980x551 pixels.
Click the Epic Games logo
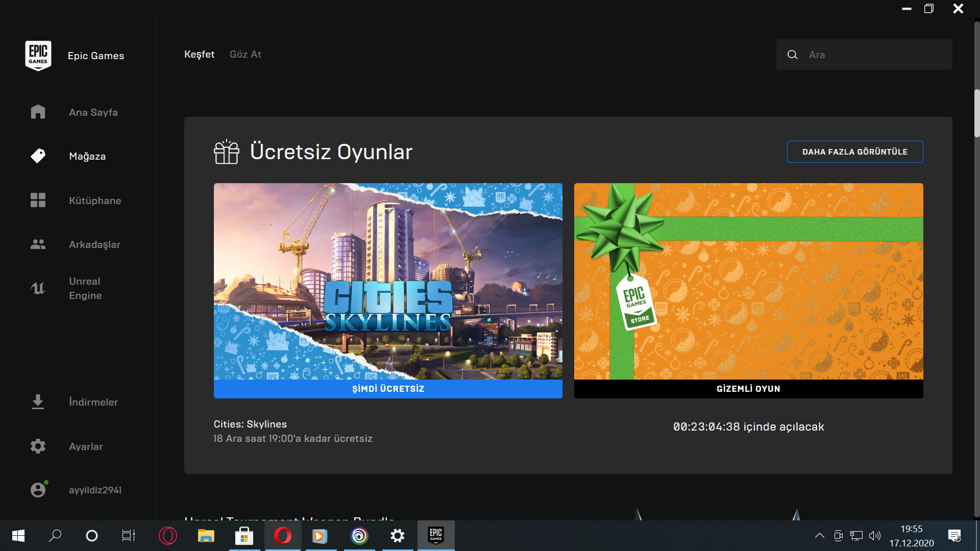pos(38,56)
